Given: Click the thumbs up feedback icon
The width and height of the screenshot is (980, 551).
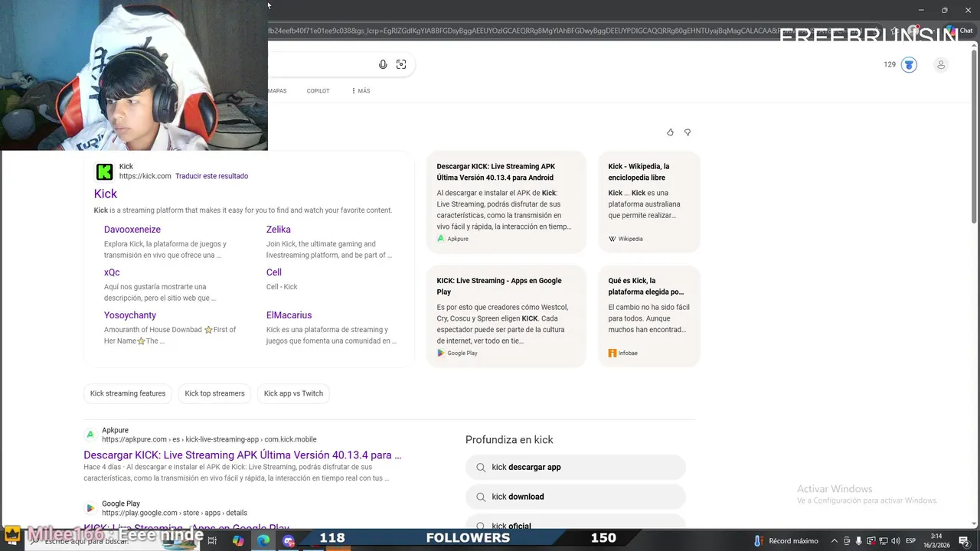Looking at the screenshot, I should tap(670, 132).
